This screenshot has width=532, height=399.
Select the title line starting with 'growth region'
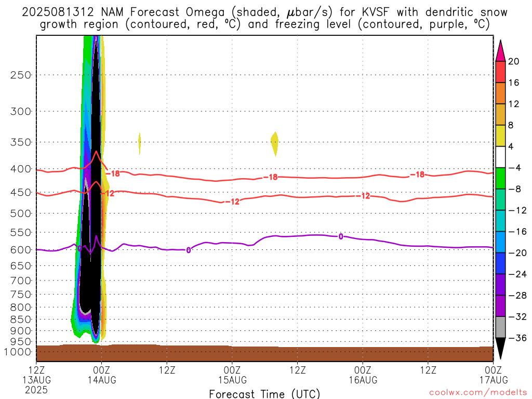pyautogui.click(x=264, y=24)
